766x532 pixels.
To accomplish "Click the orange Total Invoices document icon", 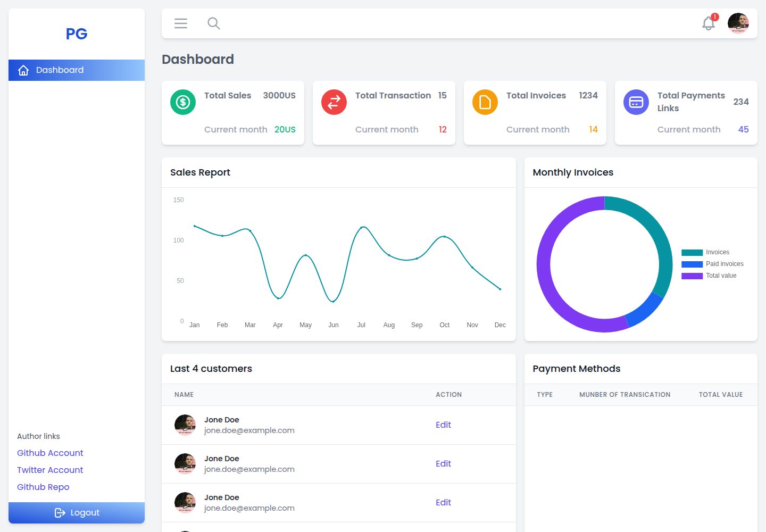I will coord(485,102).
